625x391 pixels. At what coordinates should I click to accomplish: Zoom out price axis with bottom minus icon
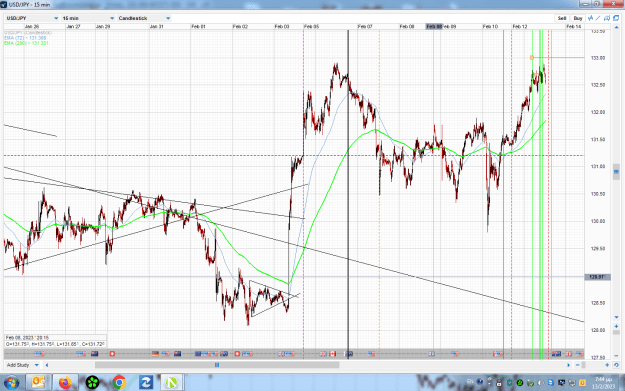(x=616, y=355)
